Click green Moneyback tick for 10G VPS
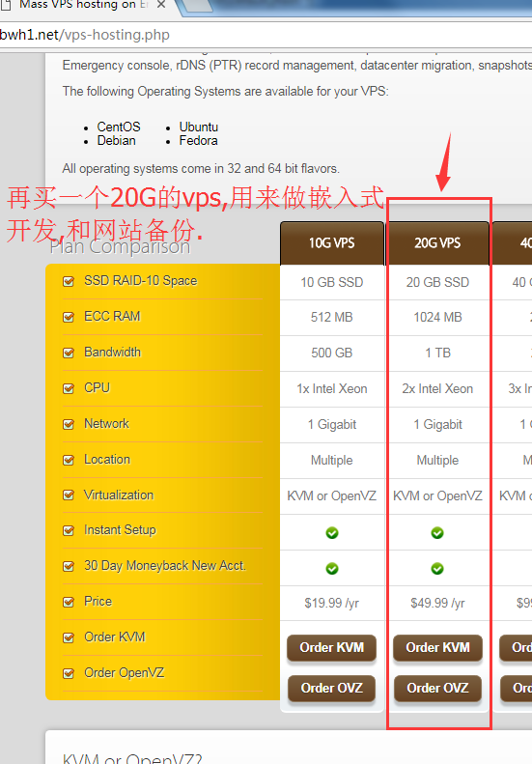The image size is (532, 764). 332,569
